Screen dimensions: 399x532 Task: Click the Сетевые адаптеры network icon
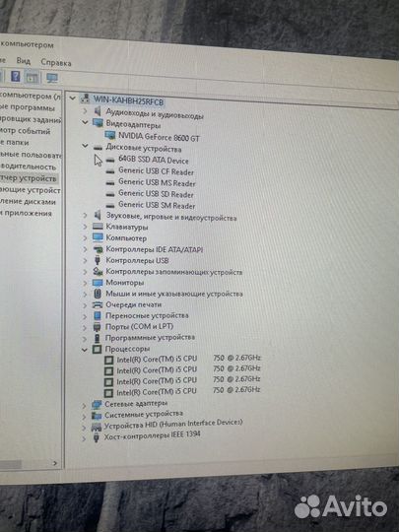[x=97, y=405]
